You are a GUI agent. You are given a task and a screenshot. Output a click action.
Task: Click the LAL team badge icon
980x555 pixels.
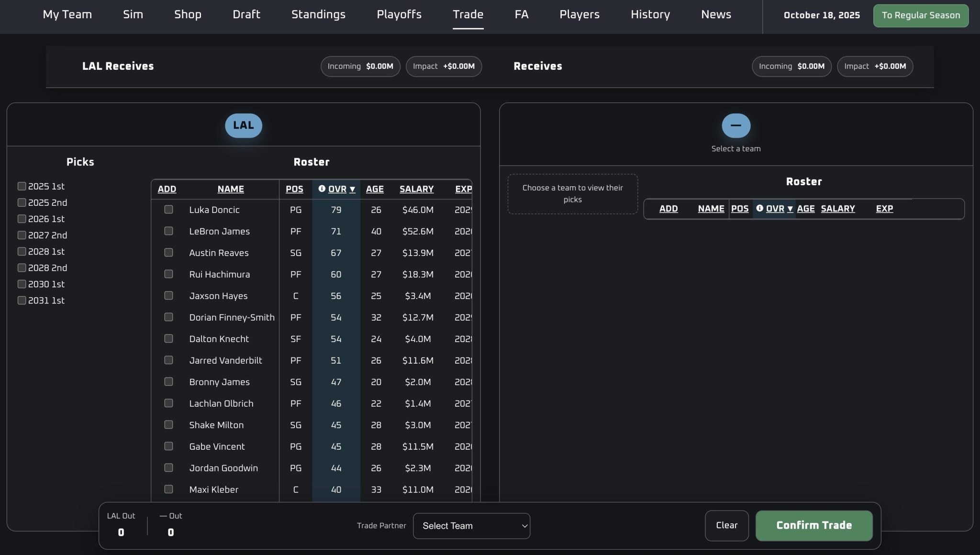click(x=244, y=125)
